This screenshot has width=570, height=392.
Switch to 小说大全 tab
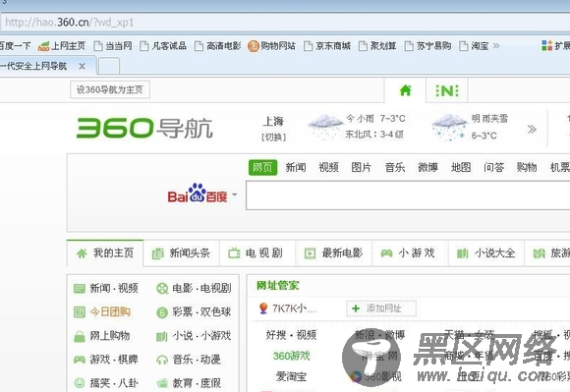point(486,253)
